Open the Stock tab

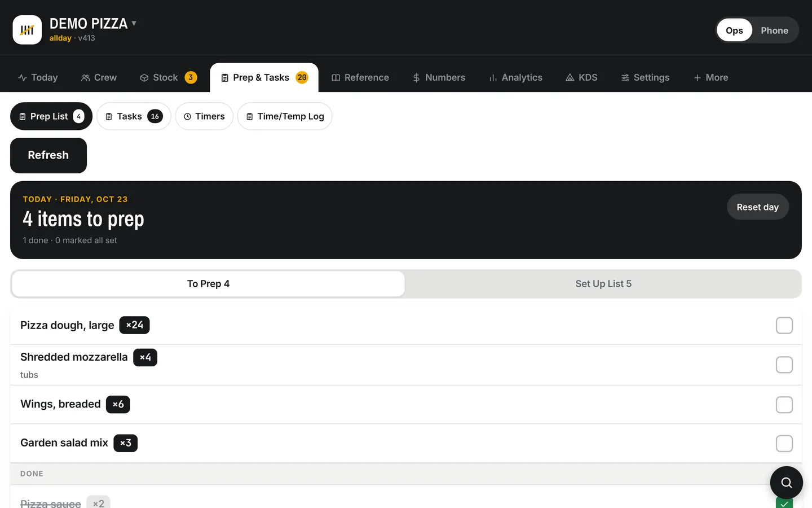point(168,78)
